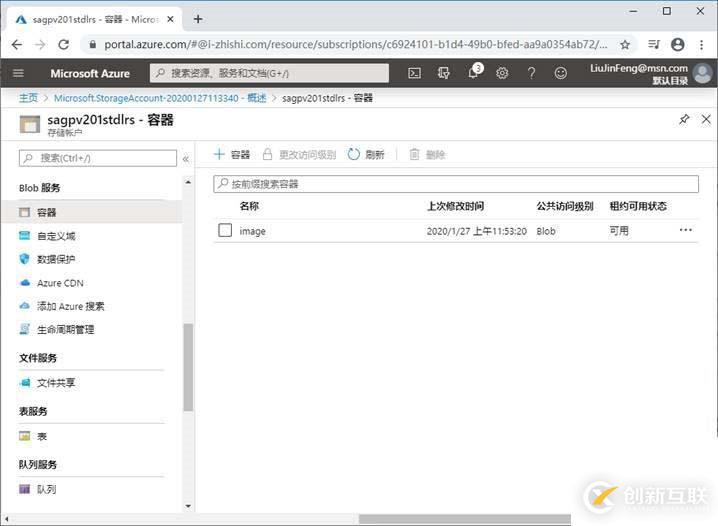Open the directory and subscription filter icon
The image size is (718, 526).
point(443,73)
